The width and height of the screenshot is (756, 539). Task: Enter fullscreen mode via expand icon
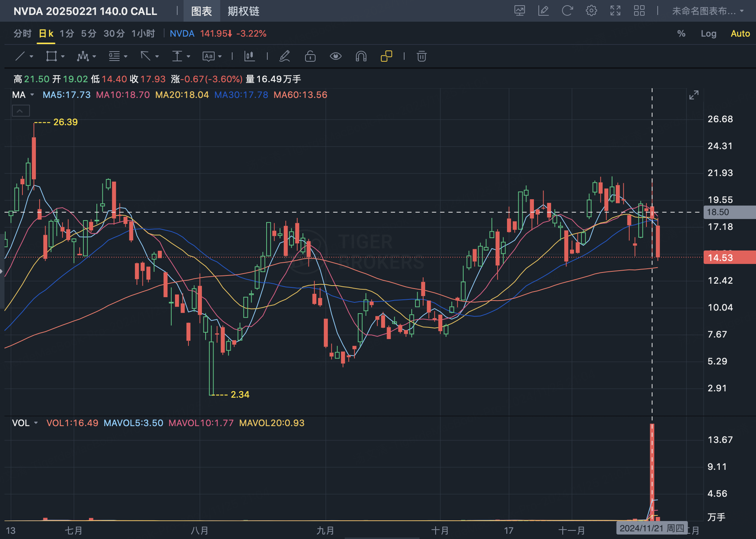click(615, 11)
